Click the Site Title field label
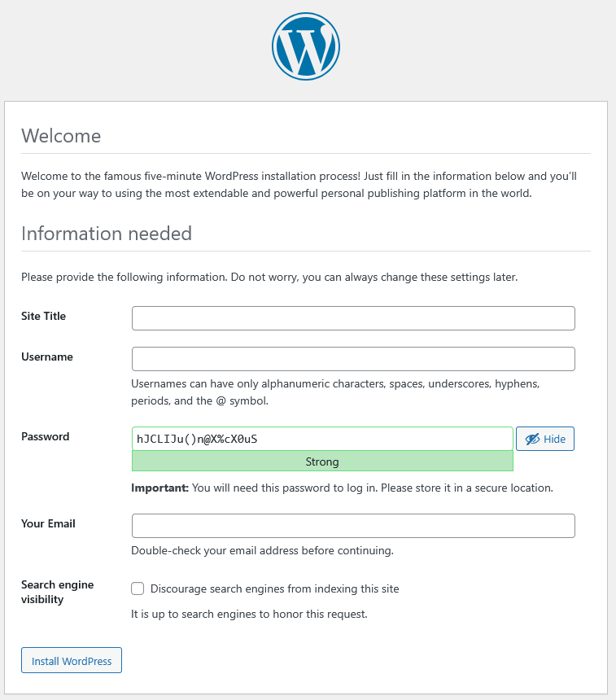 pyautogui.click(x=43, y=316)
